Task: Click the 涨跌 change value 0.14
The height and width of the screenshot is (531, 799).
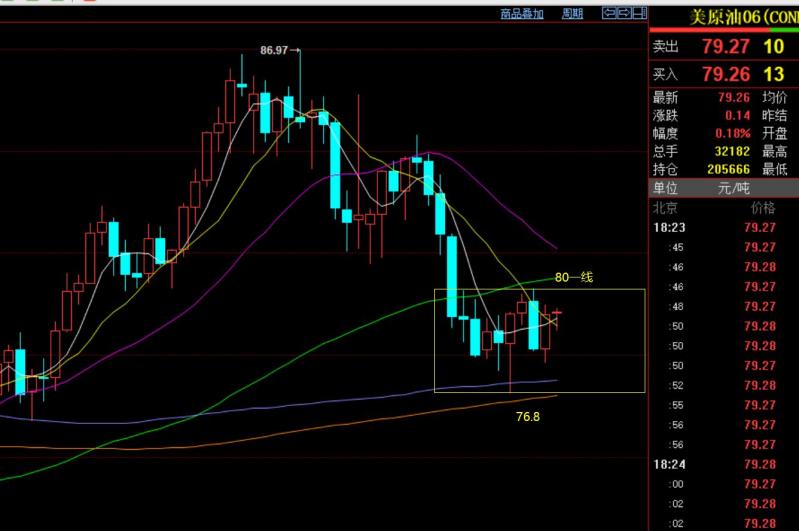Action: 737,116
